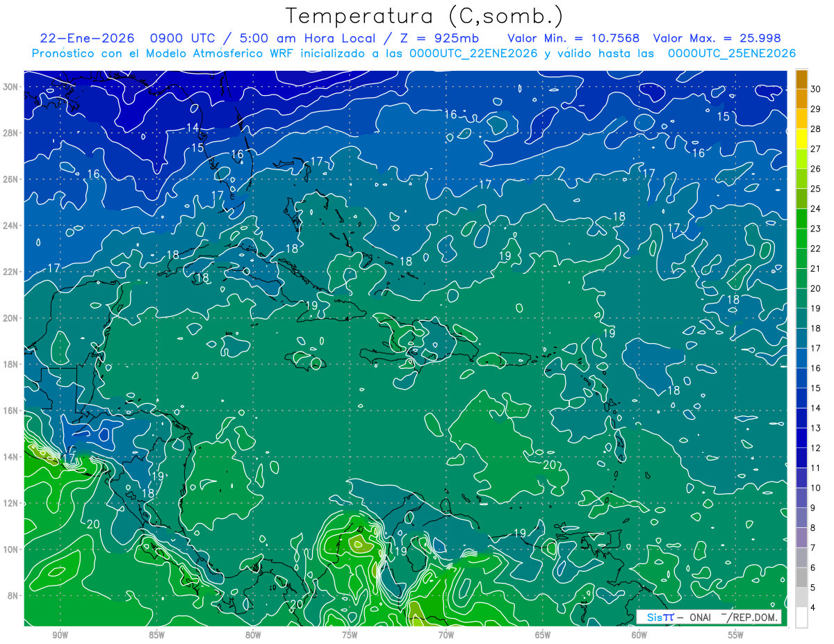Click the colorbar tick label "24"
The height and width of the screenshot is (644, 834).
[816, 209]
